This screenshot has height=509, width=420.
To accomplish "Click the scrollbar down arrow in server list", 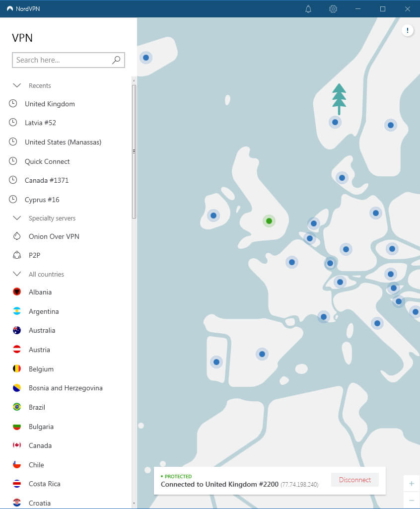I will (x=134, y=504).
